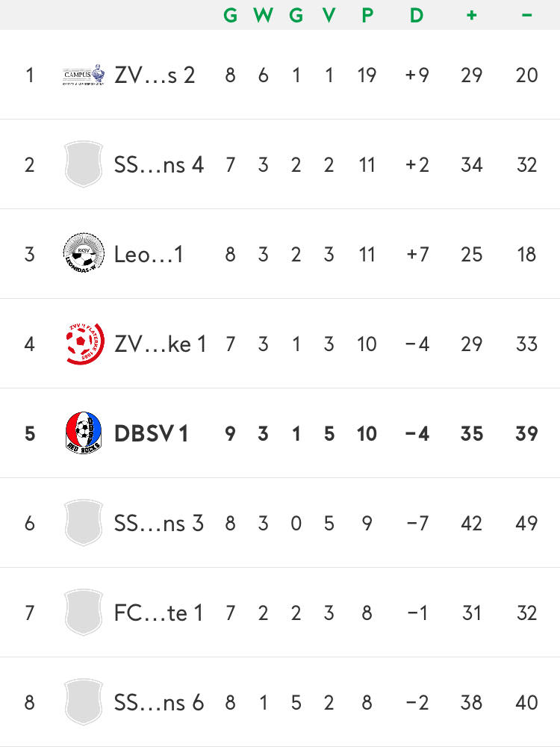
Task: Open the ZVV Campus club logo
Action: click(84, 75)
